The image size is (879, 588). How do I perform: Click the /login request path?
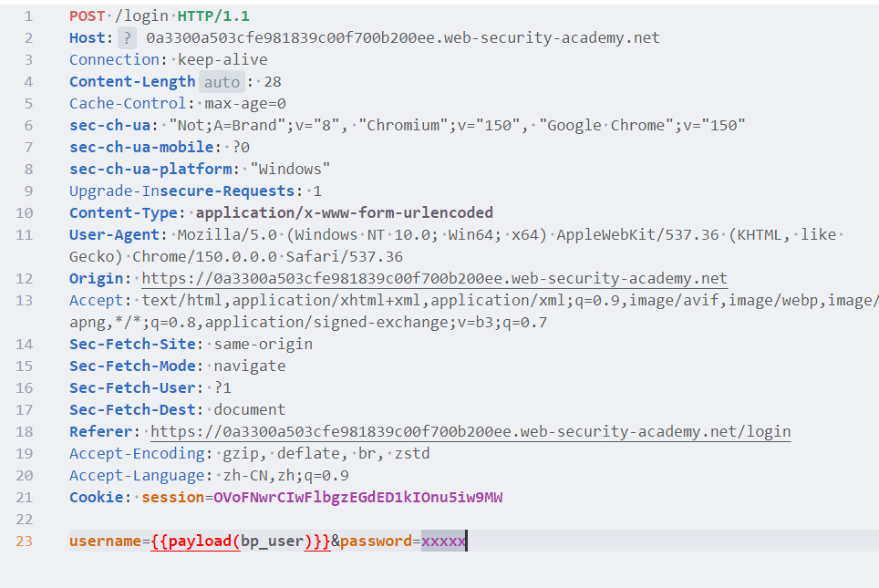(x=142, y=16)
